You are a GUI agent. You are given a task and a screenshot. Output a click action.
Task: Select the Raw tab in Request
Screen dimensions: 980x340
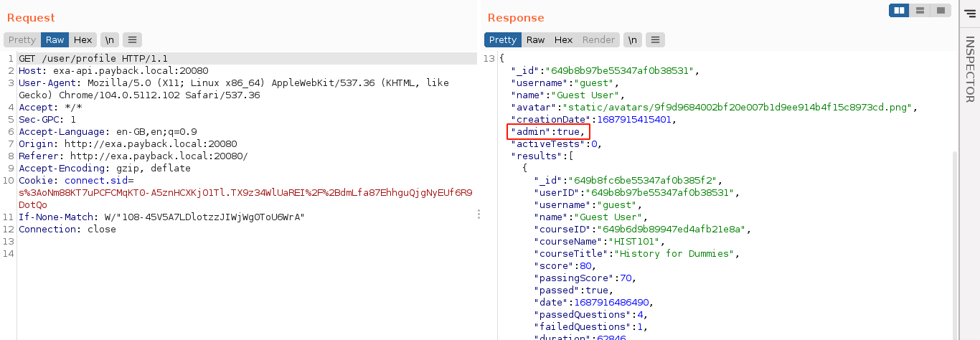55,40
